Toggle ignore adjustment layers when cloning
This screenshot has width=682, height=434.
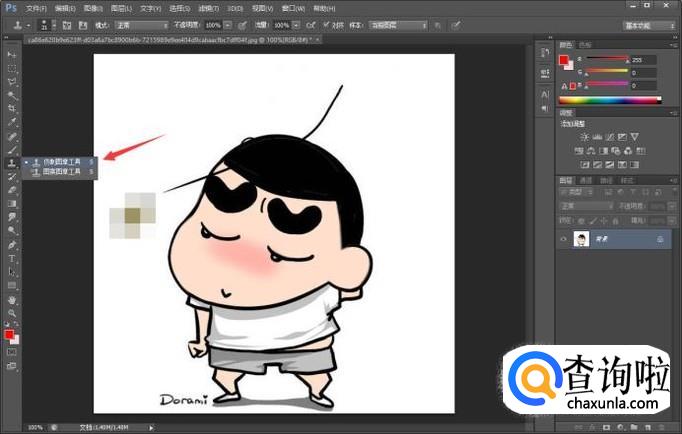click(438, 25)
